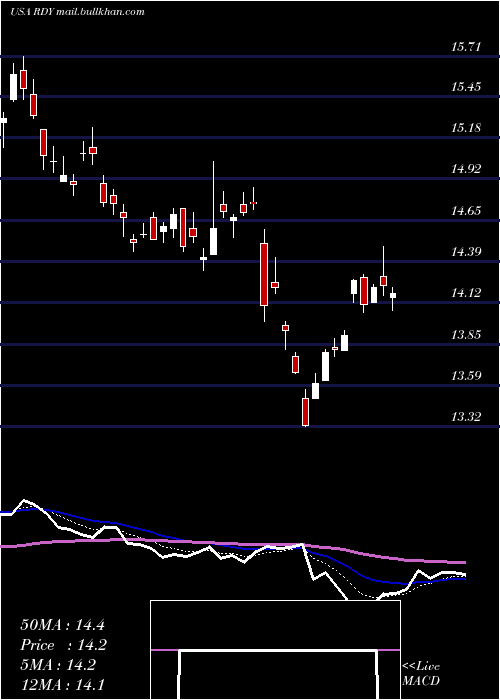The width and height of the screenshot is (500, 700).
Task: Click the <<Live MACD label
Action: [421, 674]
